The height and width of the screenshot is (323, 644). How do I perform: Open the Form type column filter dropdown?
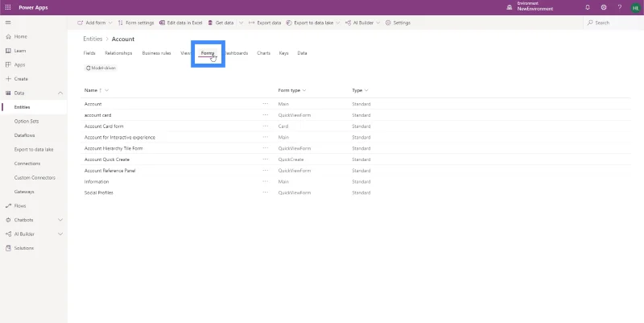(x=304, y=90)
